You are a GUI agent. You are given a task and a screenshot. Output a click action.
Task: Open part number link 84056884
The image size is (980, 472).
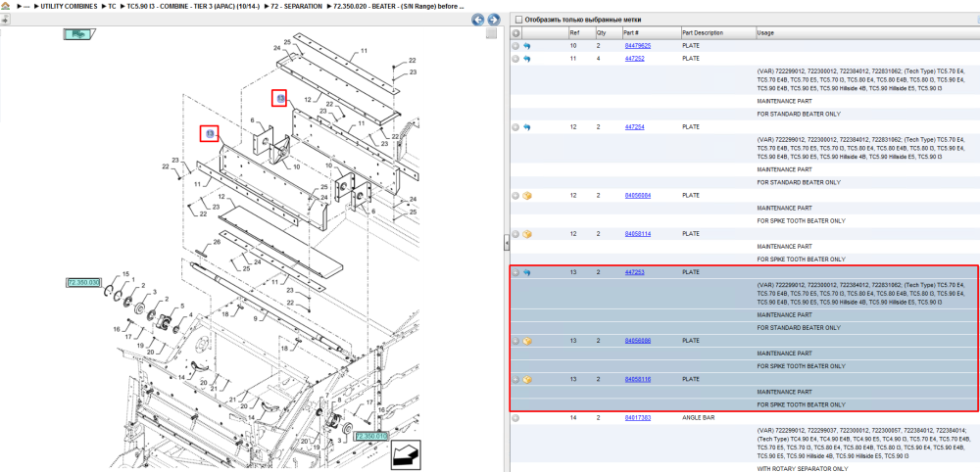638,196
